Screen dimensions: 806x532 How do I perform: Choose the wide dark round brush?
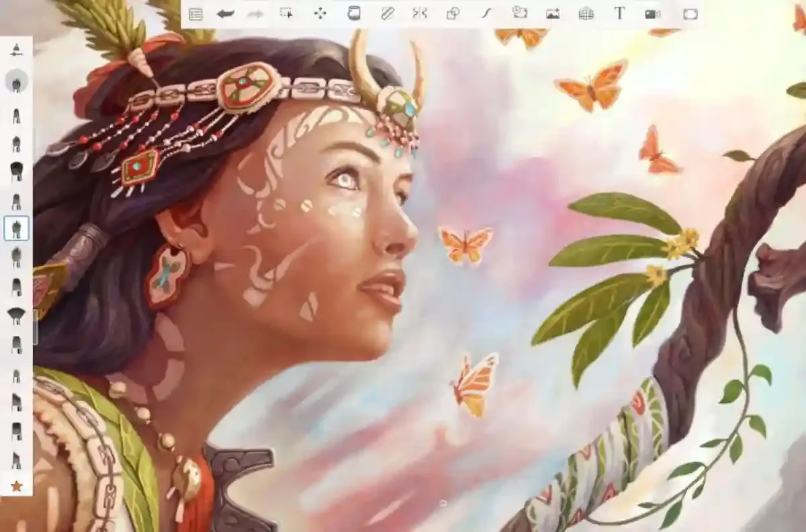(x=17, y=171)
